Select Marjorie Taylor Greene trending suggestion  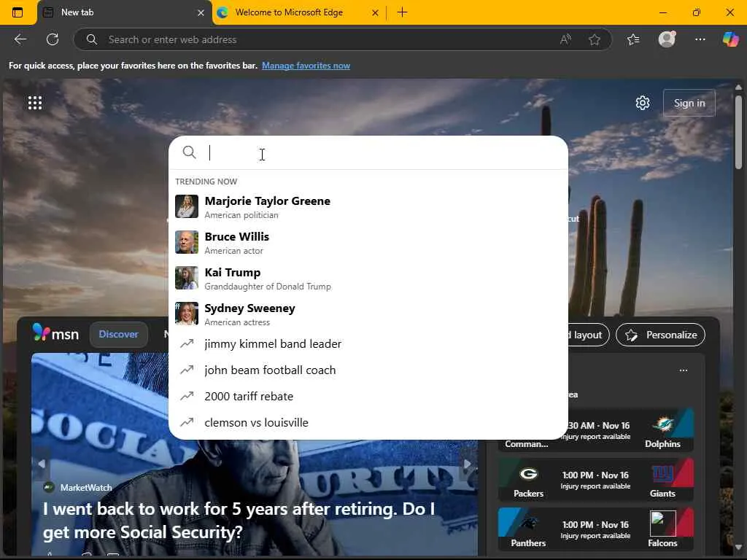368,206
